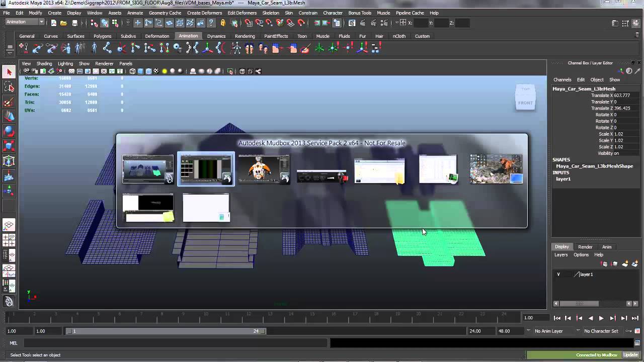This screenshot has width=644, height=362.
Task: Click the Show Attribute Editor icon at top right
Action: point(615,23)
